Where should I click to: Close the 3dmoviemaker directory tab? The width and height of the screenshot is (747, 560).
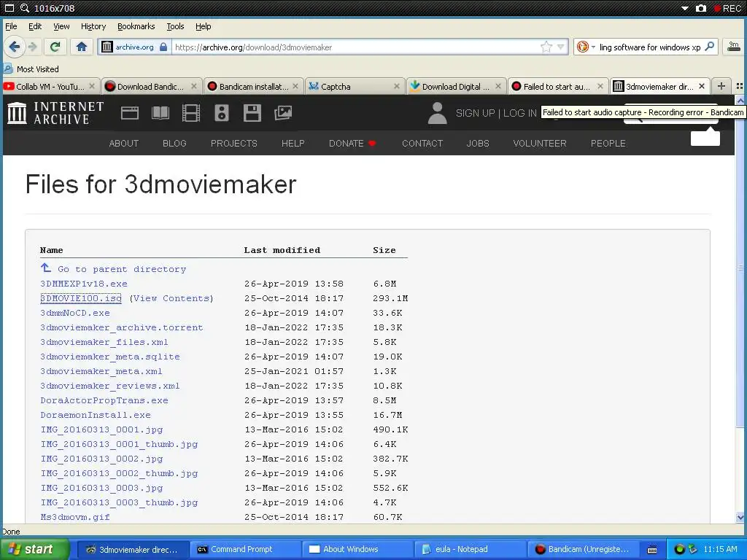(x=701, y=86)
